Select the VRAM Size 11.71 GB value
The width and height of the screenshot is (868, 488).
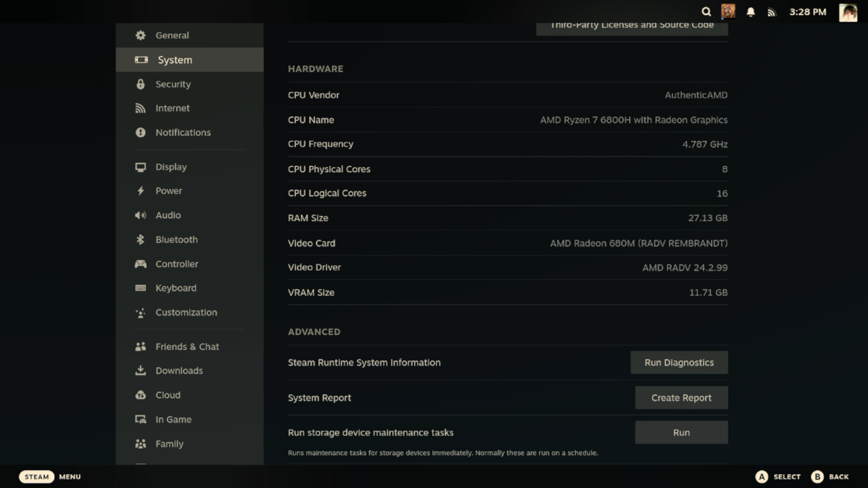coord(708,292)
